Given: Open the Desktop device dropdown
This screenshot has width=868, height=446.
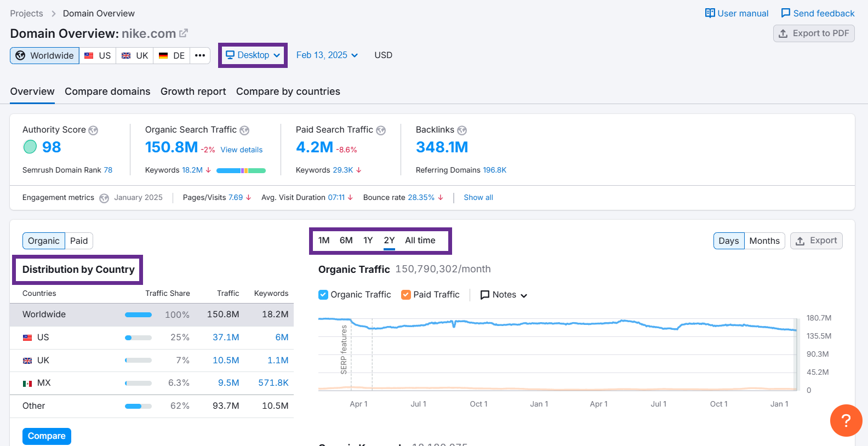Looking at the screenshot, I should pyautogui.click(x=253, y=55).
